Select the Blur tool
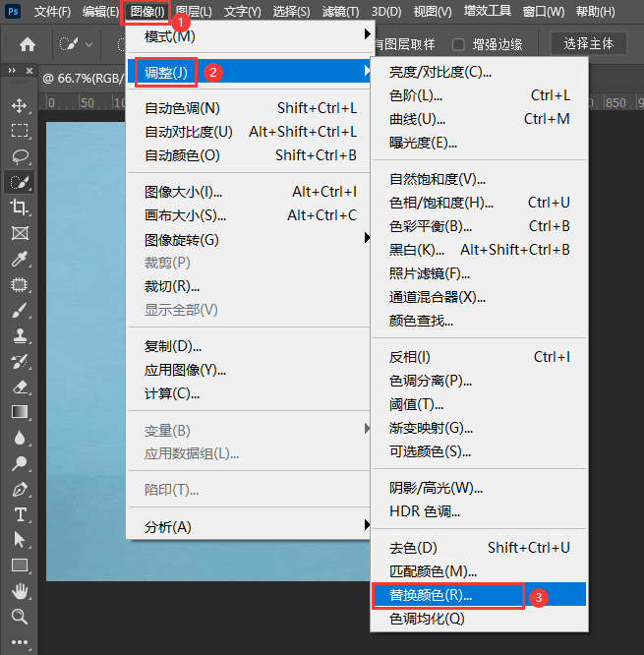This screenshot has width=644, height=655. pyautogui.click(x=20, y=438)
